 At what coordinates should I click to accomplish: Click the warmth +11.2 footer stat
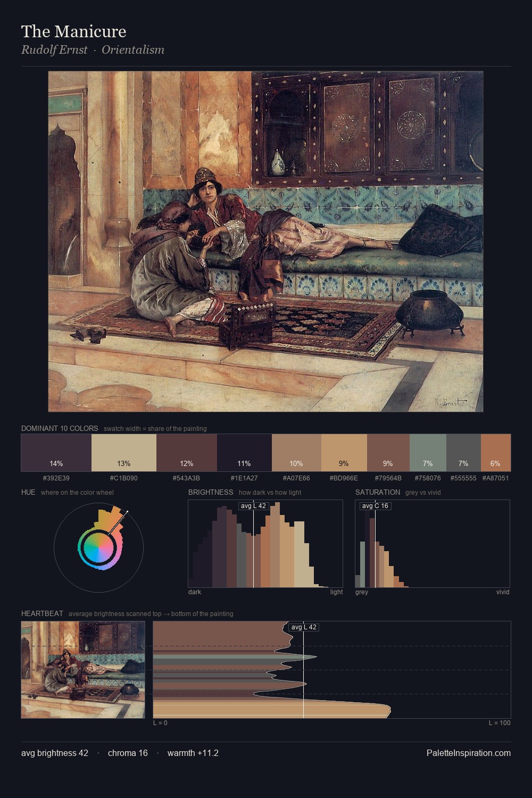coord(193,753)
